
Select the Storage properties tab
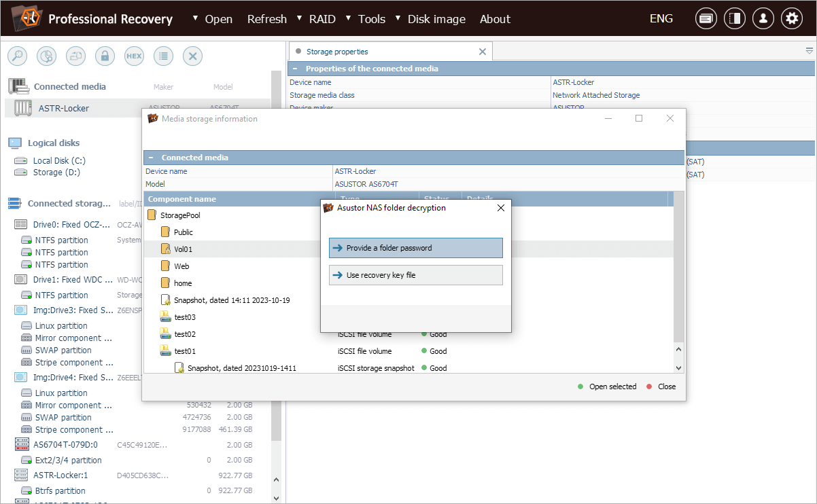[x=336, y=52]
